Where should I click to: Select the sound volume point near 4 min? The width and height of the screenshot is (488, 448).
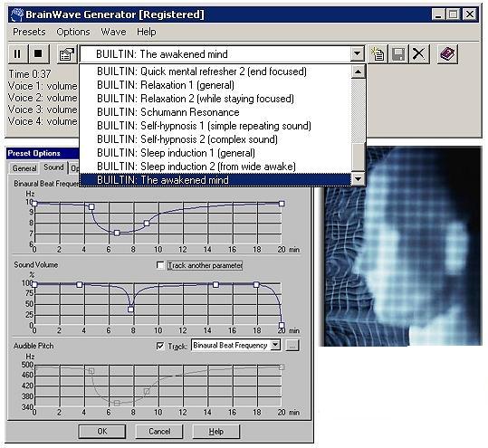(x=80, y=284)
